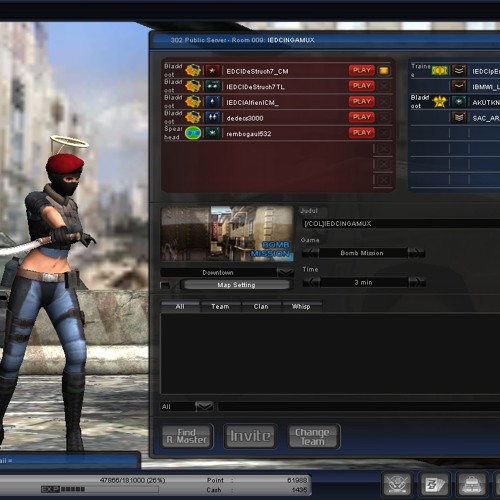Click room title 302 Public Server Room 009
Image resolution: width=500 pixels, height=500 pixels.
click(x=242, y=40)
